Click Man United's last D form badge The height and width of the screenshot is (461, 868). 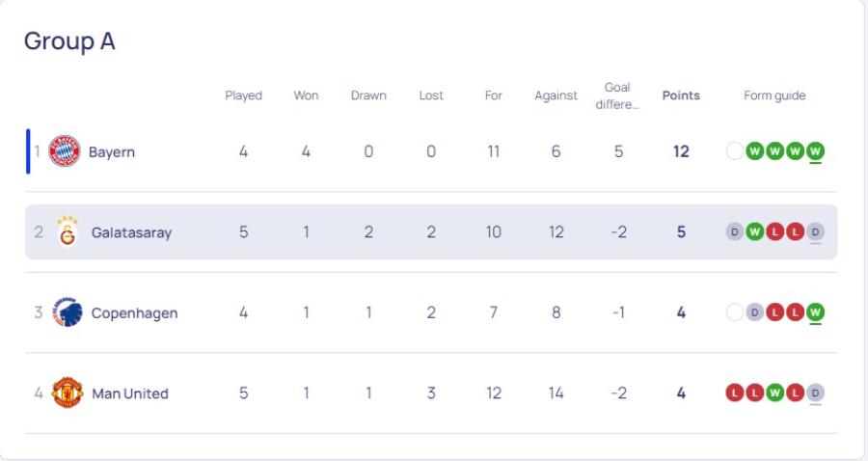[x=815, y=393]
